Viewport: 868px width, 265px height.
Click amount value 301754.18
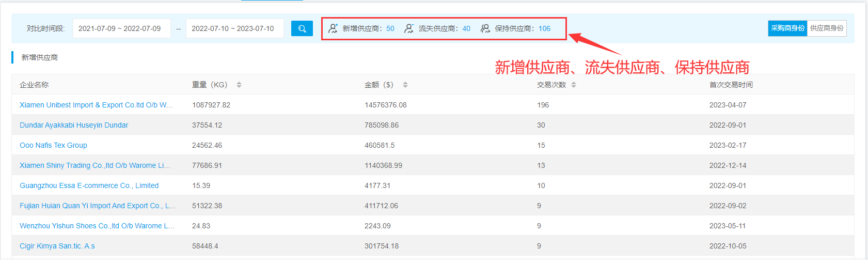tap(382, 246)
